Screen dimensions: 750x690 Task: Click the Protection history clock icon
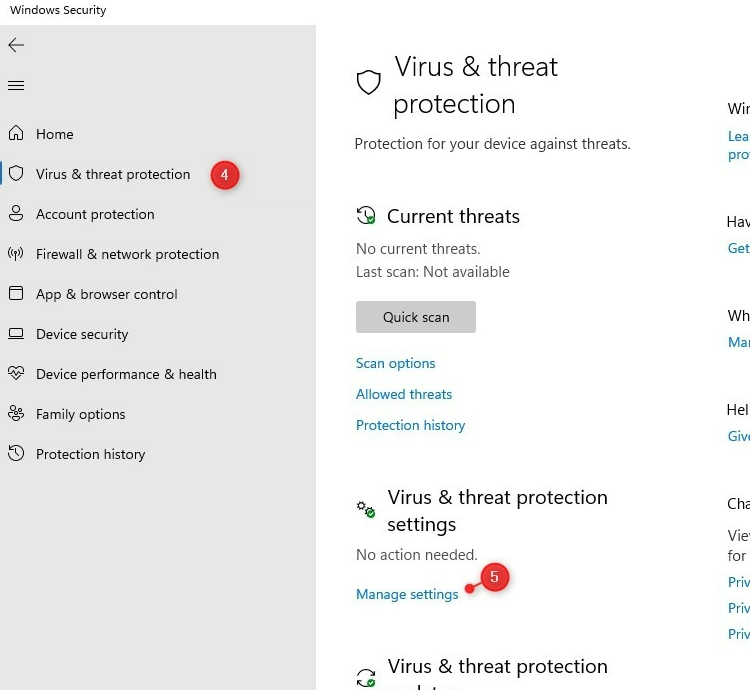(x=16, y=454)
